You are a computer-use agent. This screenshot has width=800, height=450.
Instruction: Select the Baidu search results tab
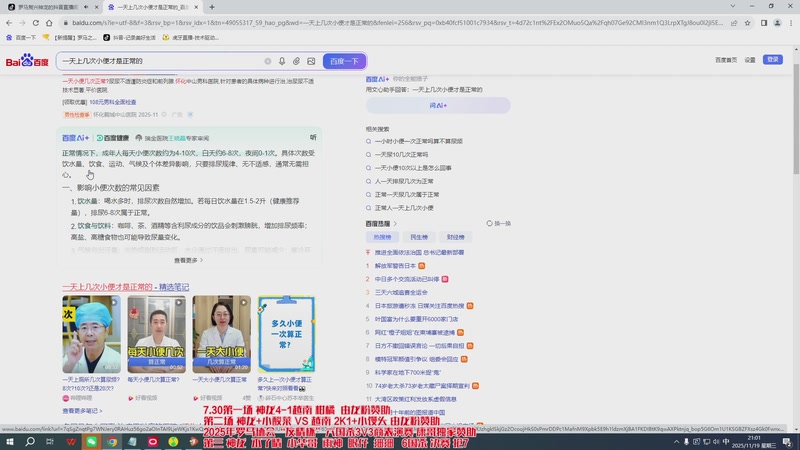[153, 7]
